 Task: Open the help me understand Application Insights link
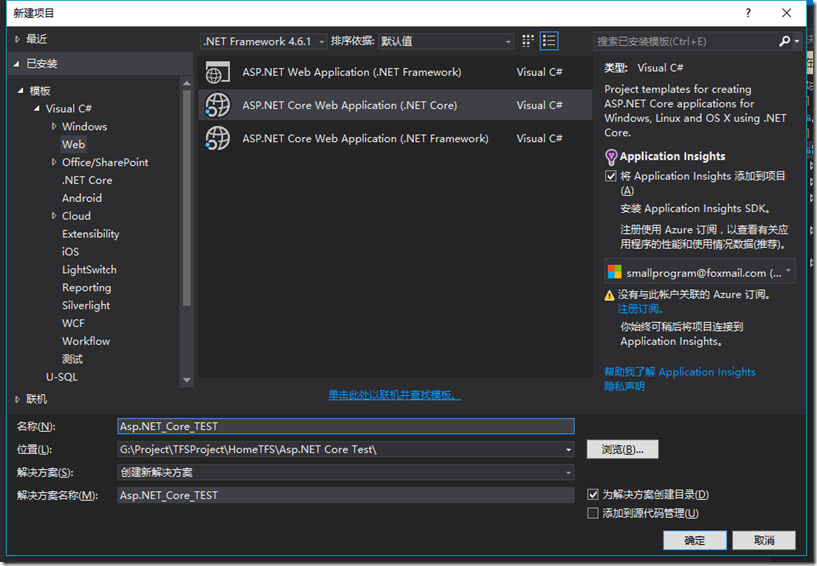click(x=679, y=372)
